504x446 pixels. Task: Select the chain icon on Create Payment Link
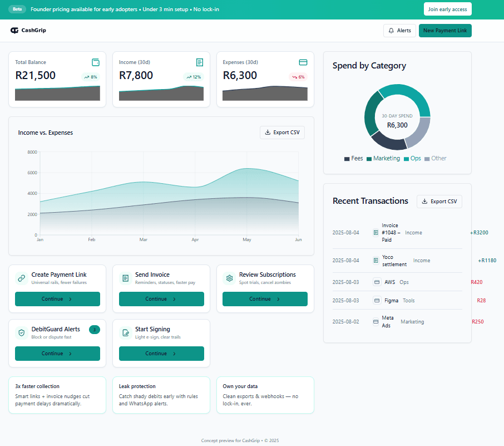21,277
